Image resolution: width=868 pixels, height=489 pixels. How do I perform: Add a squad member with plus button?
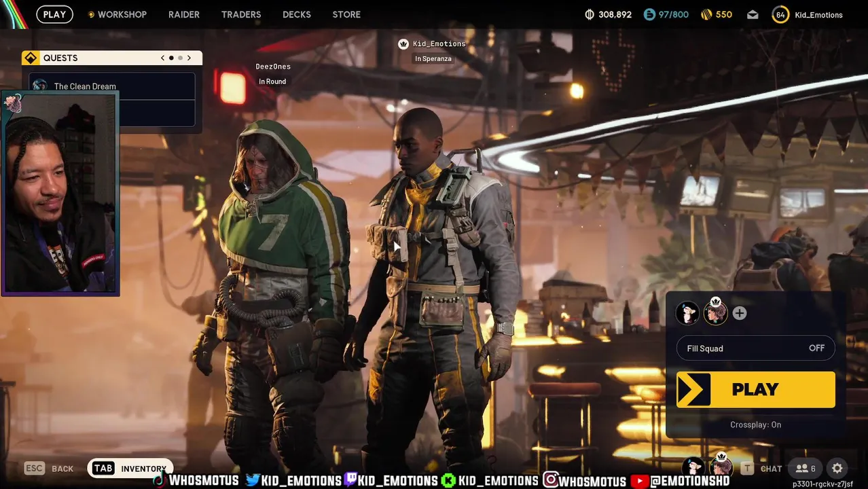[x=740, y=313]
